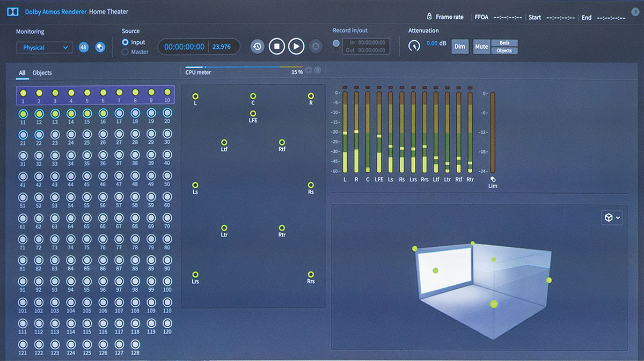Click object input indicator 16
The height and width of the screenshot is (361, 644).
(103, 114)
